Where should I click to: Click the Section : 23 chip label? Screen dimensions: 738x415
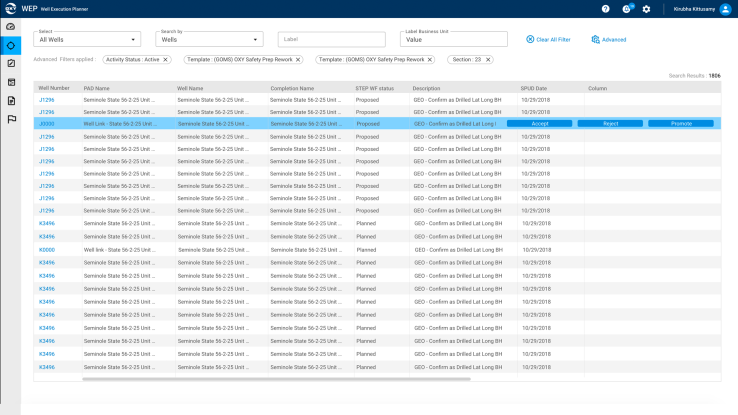467,60
